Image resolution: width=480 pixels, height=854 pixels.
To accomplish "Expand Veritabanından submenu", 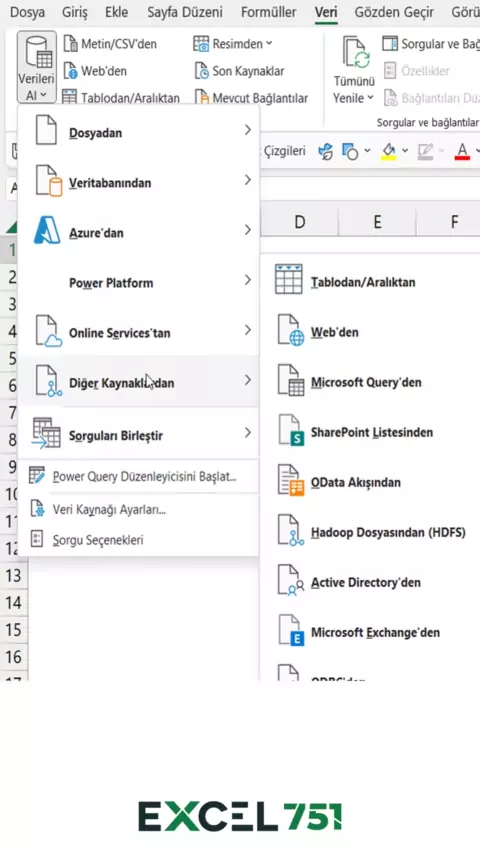I will coord(139,182).
